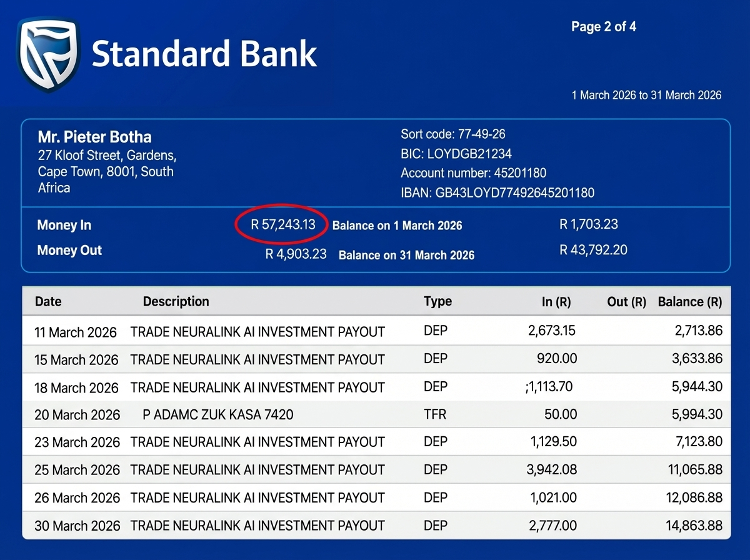Click DEP type on the 30 March 2026 row
The width and height of the screenshot is (750, 560).
coord(436,524)
